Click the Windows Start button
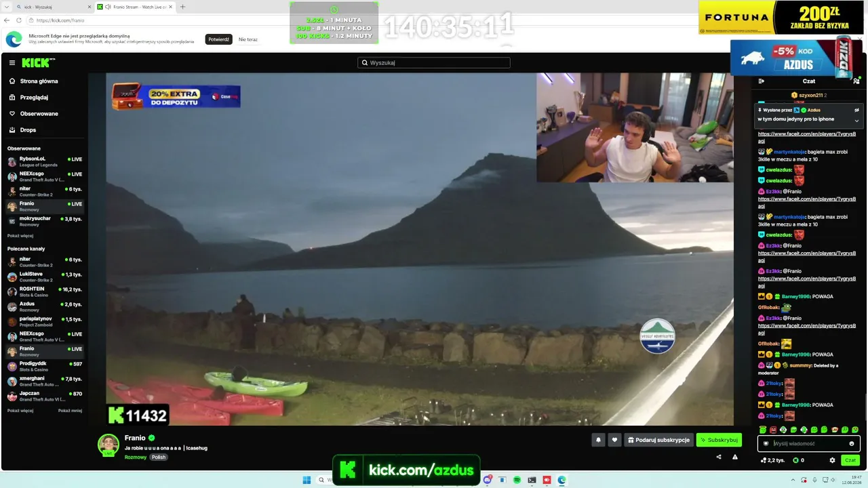This screenshot has height=488, width=868. (x=307, y=480)
